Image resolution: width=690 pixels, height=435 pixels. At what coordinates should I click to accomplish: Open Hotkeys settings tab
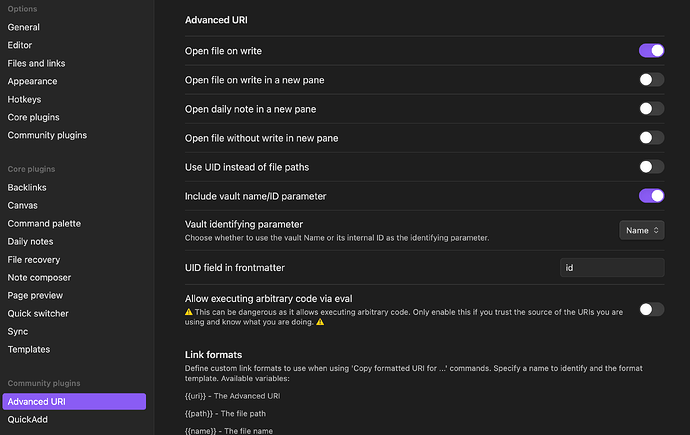26,99
